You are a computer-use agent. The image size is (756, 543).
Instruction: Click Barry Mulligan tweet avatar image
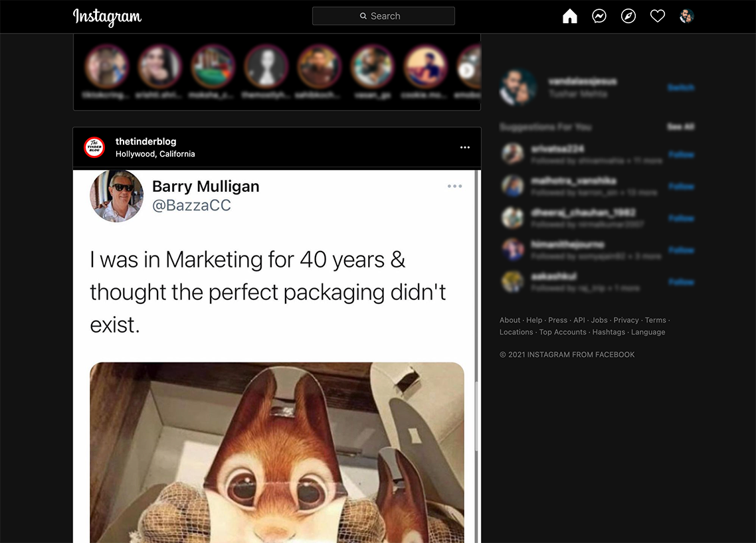[117, 196]
